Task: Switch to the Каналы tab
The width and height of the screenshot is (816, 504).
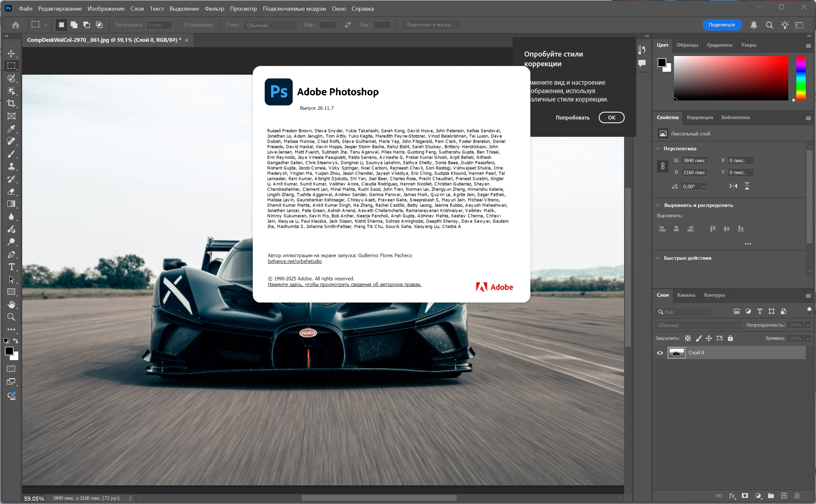Action: pos(686,295)
